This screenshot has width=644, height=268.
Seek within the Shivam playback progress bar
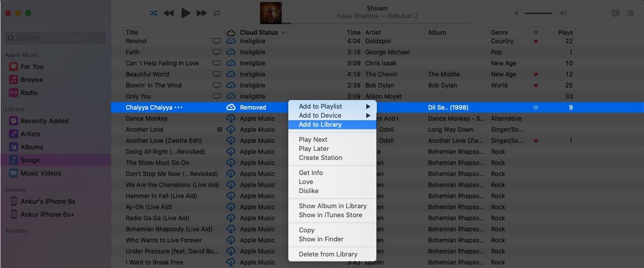[x=377, y=23]
